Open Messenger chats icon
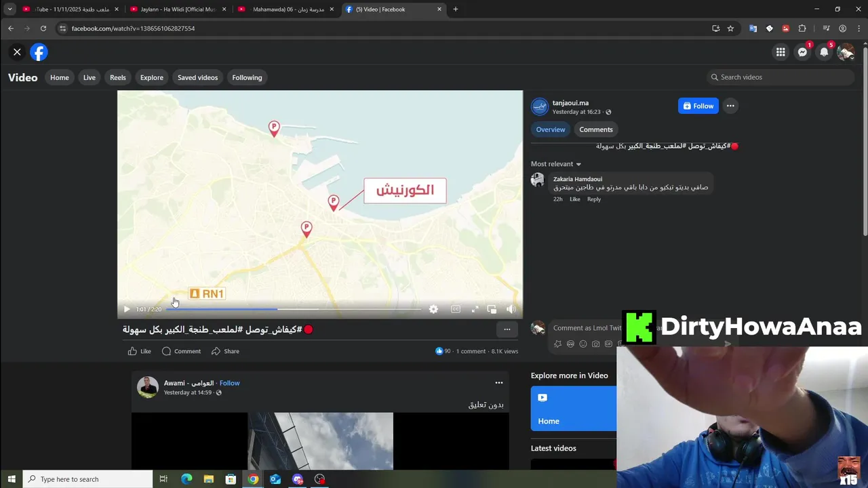 pyautogui.click(x=802, y=52)
